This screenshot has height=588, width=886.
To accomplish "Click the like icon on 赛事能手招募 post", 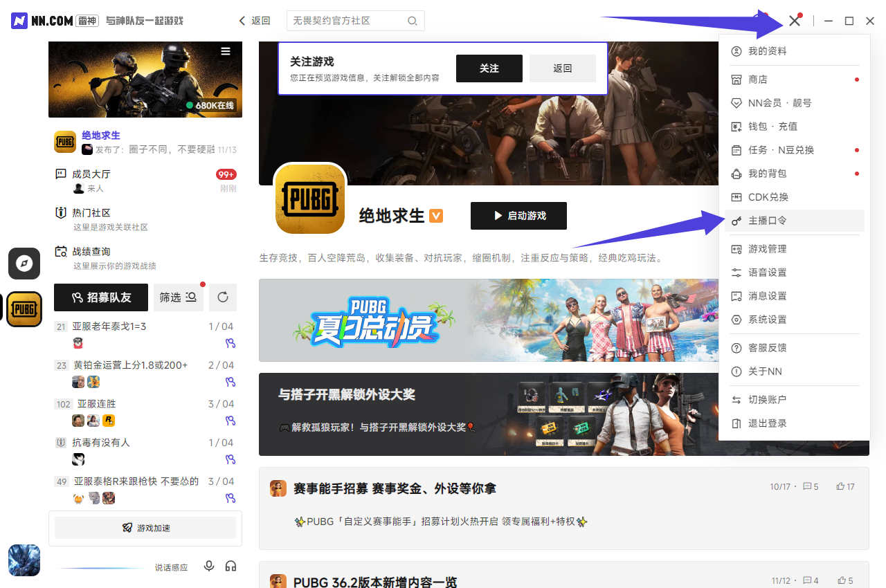I will coord(840,487).
